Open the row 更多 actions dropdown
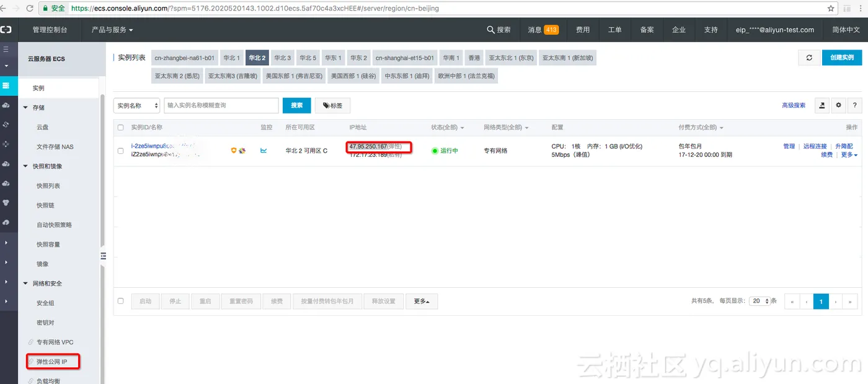Screen dimensions: 868x384 849,154
